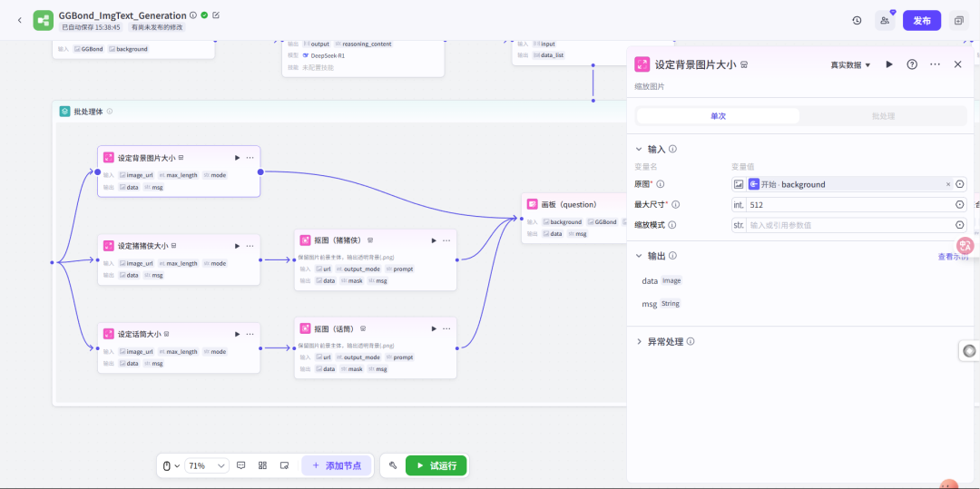Select the 画板（question）node title
This screenshot has height=489, width=980.
pyautogui.click(x=569, y=204)
